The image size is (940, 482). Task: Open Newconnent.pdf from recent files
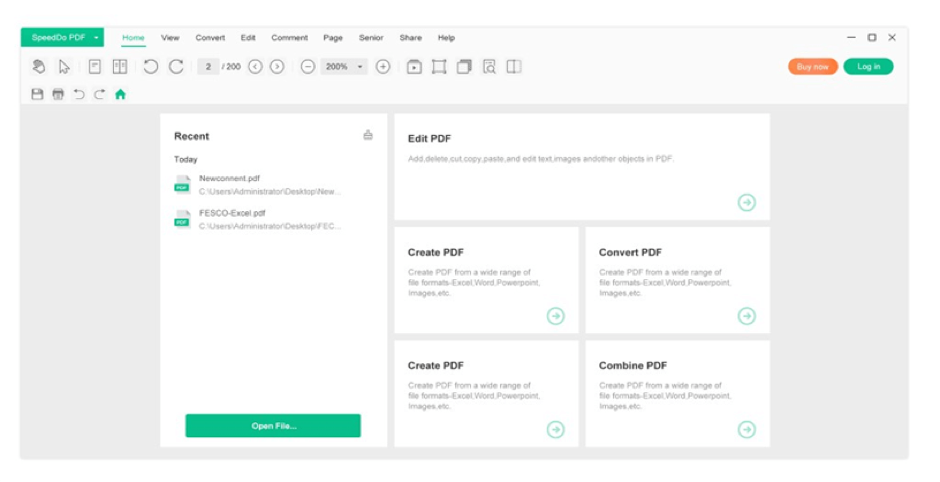[230, 179]
